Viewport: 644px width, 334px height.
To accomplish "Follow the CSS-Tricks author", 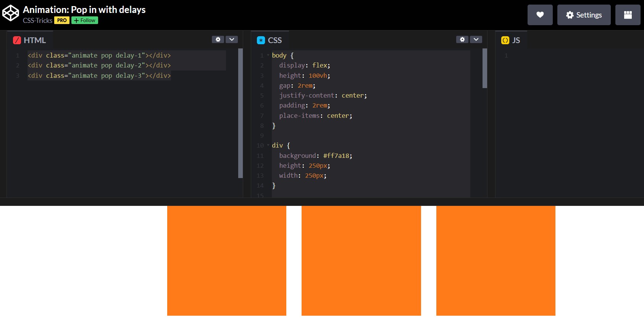I will [85, 20].
